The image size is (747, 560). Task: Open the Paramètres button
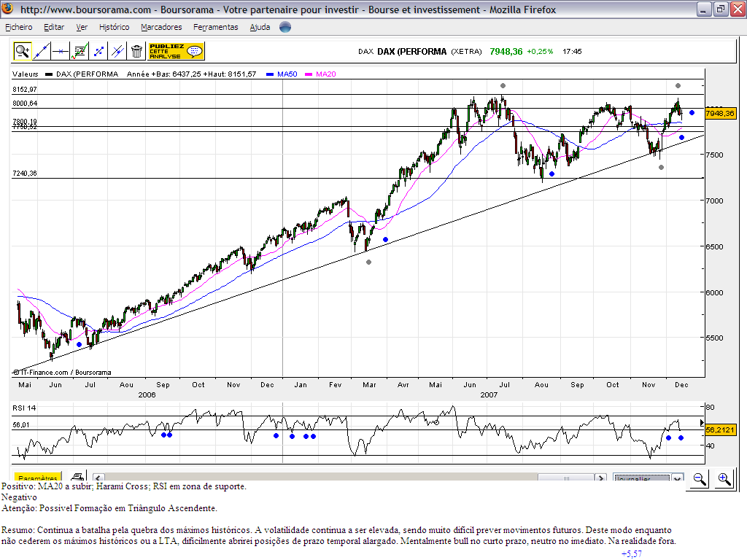coord(38,477)
